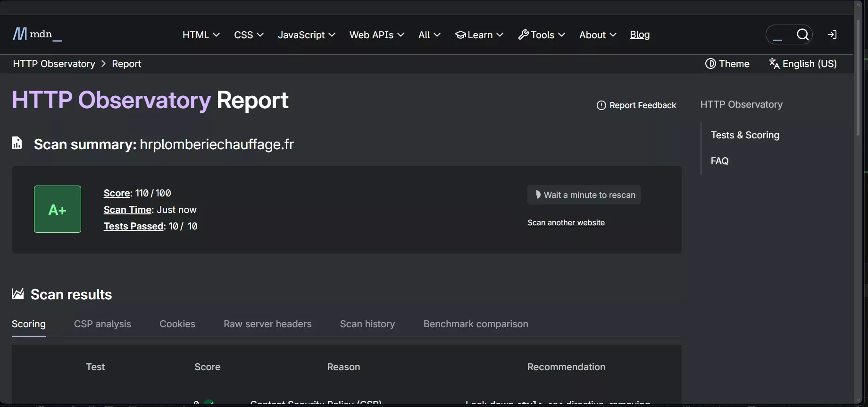Open English (US) language selector
Viewport: 868px width, 407px height.
[x=803, y=64]
